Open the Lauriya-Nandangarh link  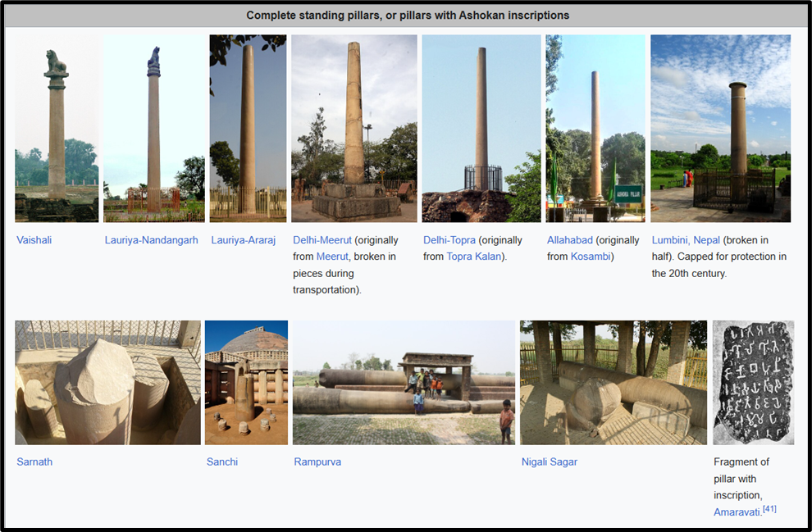pos(151,240)
